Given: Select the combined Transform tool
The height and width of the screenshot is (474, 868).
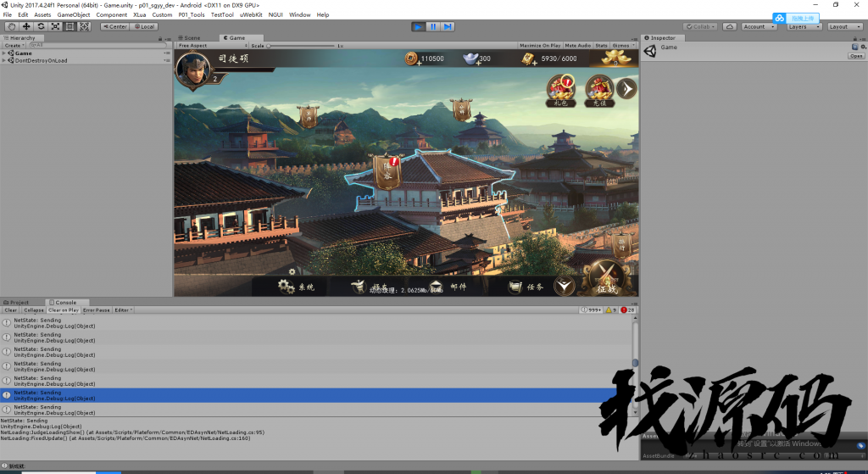Looking at the screenshot, I should click(x=84, y=26).
